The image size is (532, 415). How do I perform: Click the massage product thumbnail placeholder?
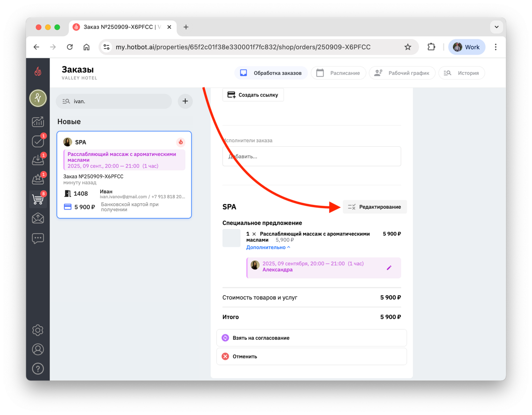click(231, 238)
